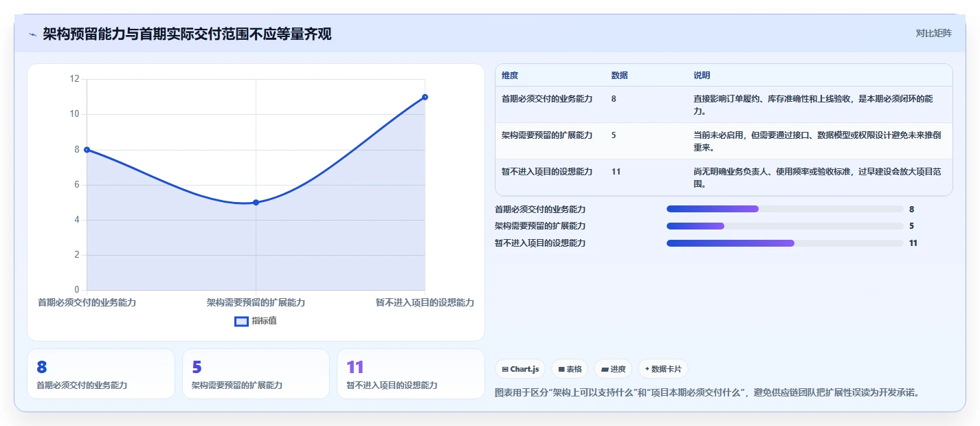Click the y-axis tick label 10

pyautogui.click(x=75, y=114)
